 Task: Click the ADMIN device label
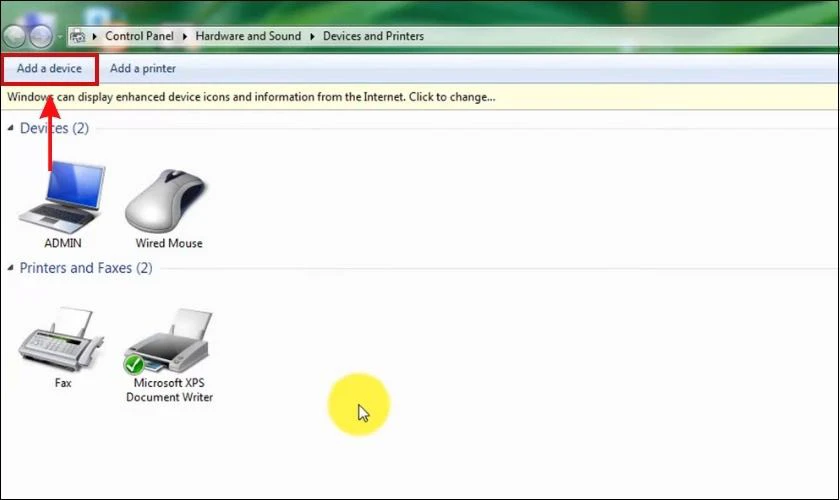63,243
